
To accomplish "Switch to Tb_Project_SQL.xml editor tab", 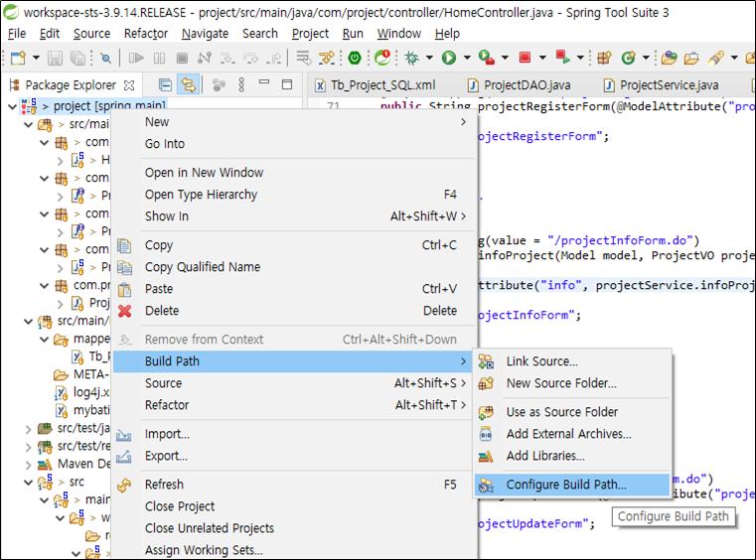I will [376, 85].
